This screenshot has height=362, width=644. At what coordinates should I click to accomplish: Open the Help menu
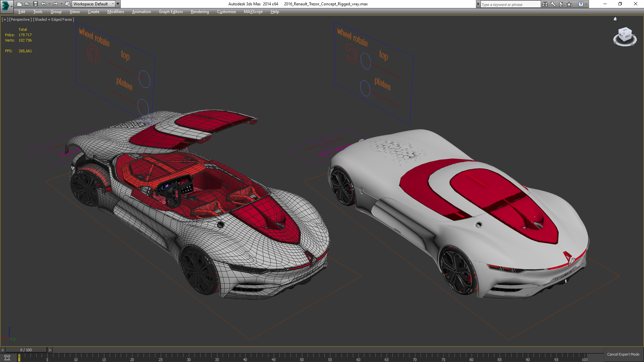pyautogui.click(x=275, y=12)
